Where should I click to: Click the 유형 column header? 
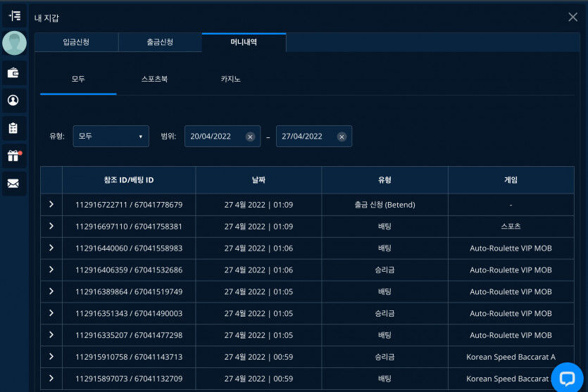click(x=384, y=180)
